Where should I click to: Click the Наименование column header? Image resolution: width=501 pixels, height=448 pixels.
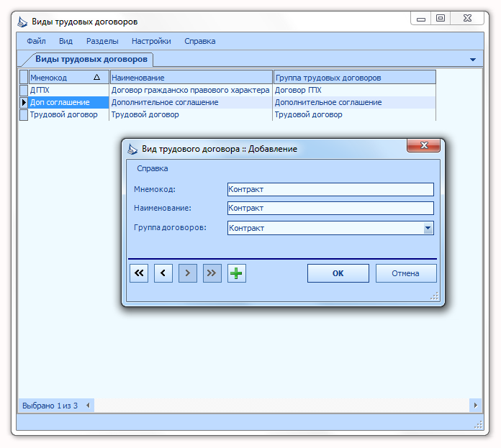tap(191, 78)
